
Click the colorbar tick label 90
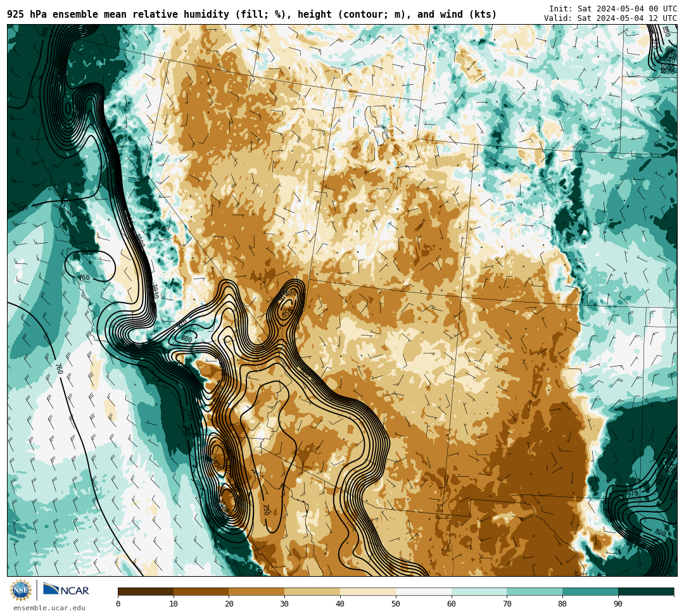coord(618,604)
